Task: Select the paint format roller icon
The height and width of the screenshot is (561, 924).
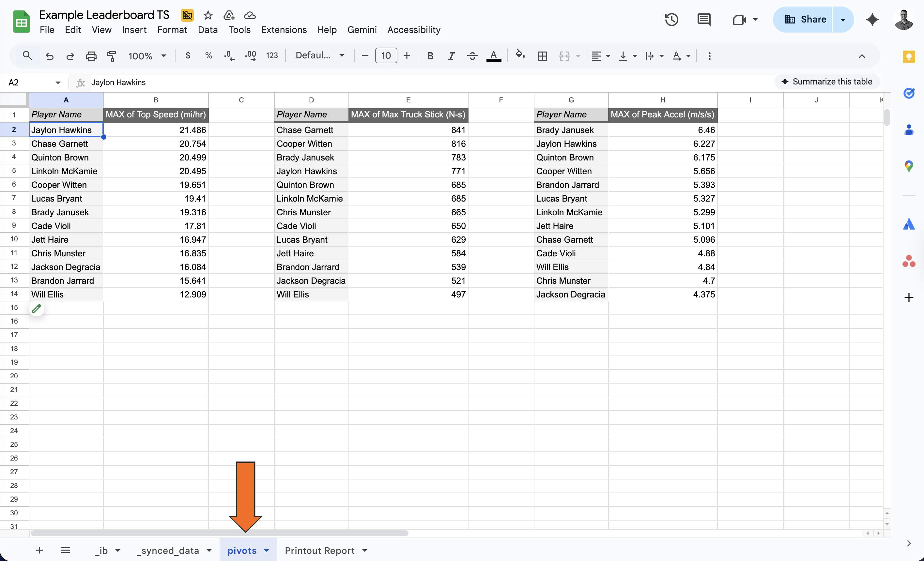Action: [x=112, y=56]
